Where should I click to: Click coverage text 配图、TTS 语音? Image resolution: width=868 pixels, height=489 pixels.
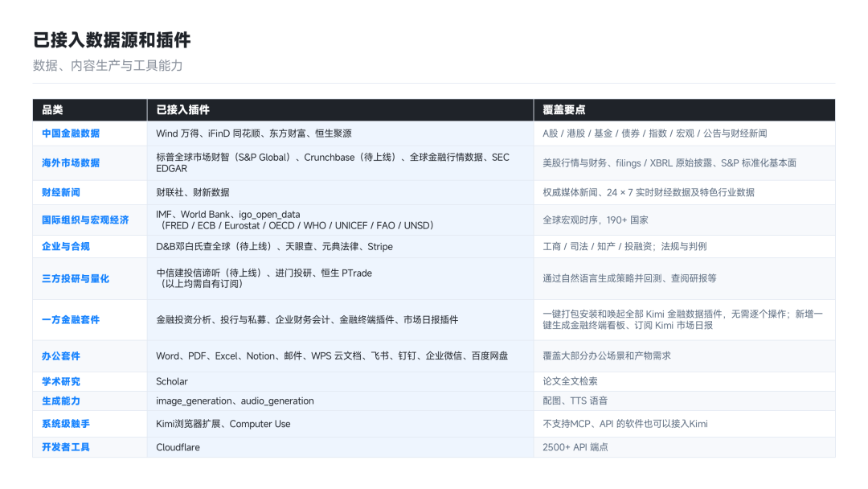click(575, 401)
